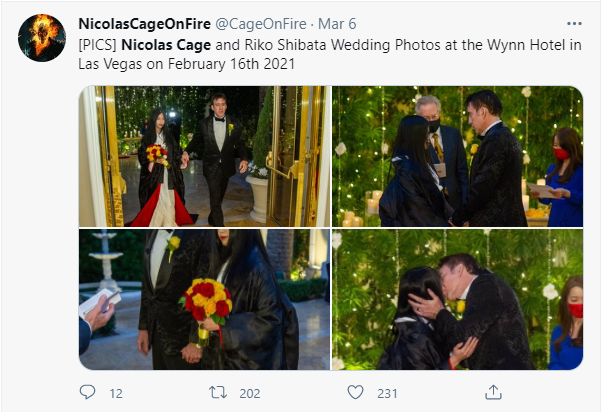This screenshot has height=412, width=601.
Task: Open the Mar 6 timestamp link
Action: point(337,24)
